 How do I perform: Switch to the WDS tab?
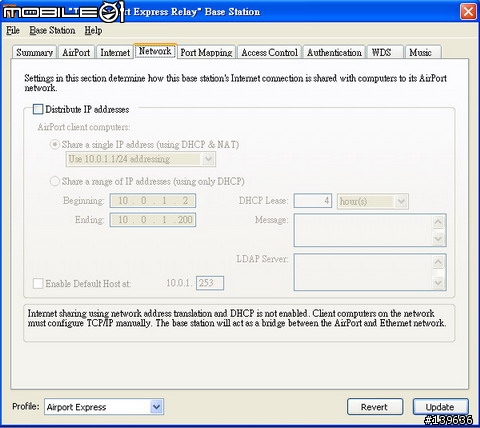tap(385, 52)
